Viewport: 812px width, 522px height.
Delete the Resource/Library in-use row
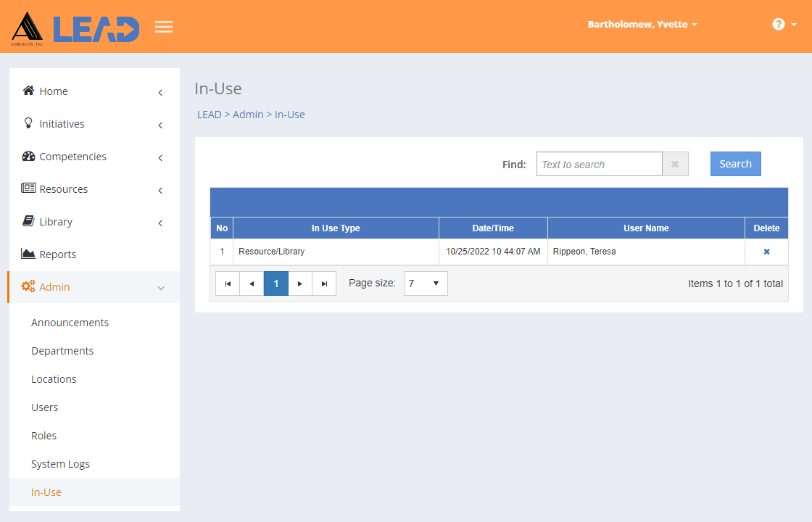[x=766, y=252]
